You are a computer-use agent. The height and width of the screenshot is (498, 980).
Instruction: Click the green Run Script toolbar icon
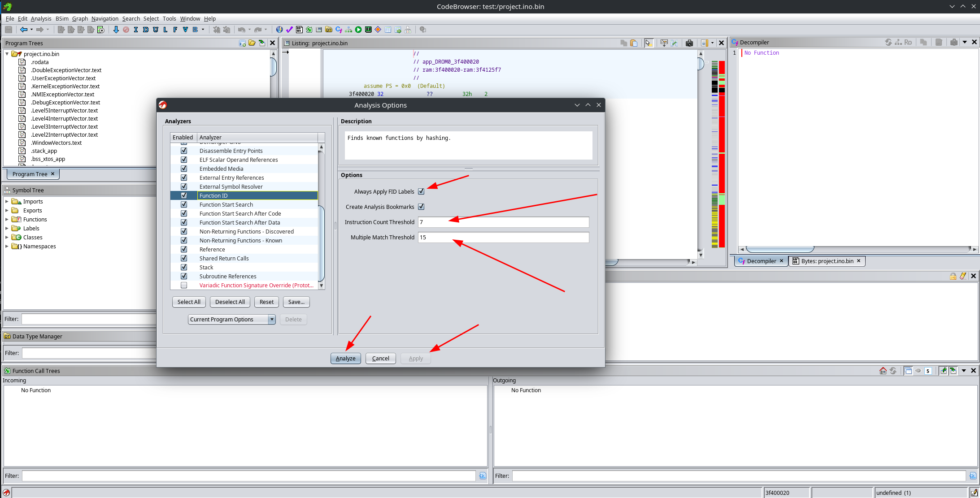point(358,30)
